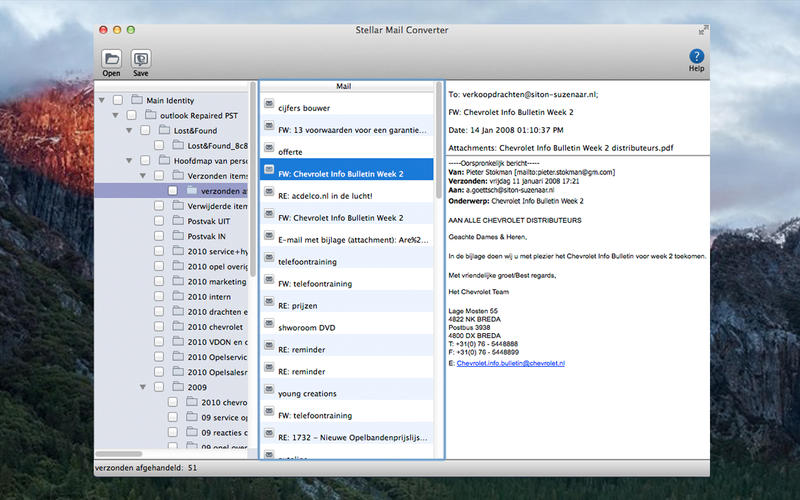Screen dimensions: 800x500
Task: Click envelope icon beside 'RE: acdelco.nl in de lucht!'
Action: (x=269, y=191)
